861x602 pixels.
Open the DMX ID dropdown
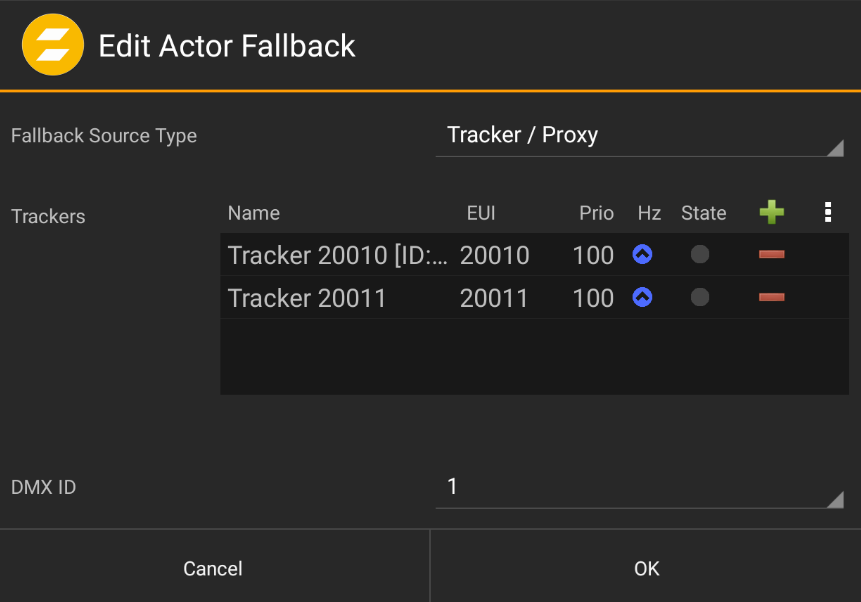tap(640, 487)
